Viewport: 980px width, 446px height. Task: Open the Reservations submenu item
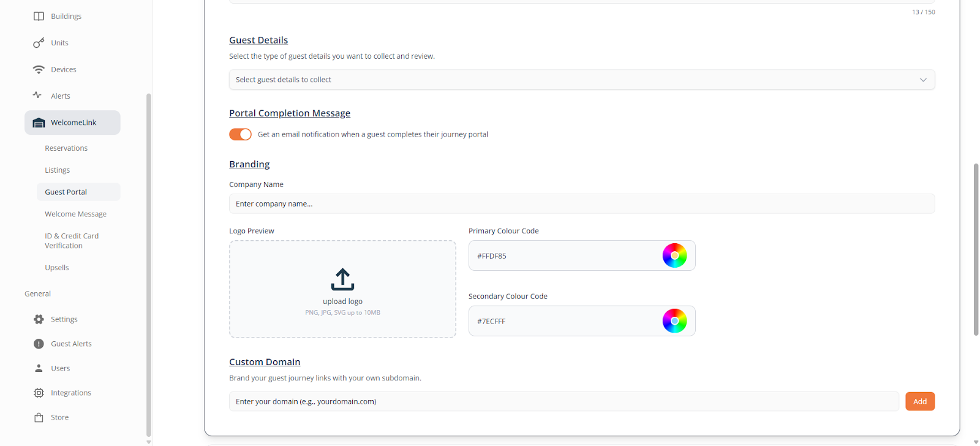[66, 148]
